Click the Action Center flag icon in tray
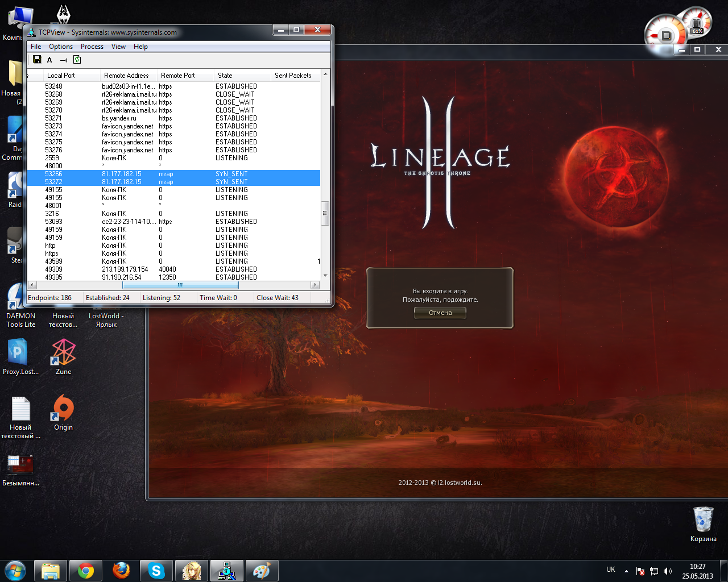728x582 pixels. (640, 571)
